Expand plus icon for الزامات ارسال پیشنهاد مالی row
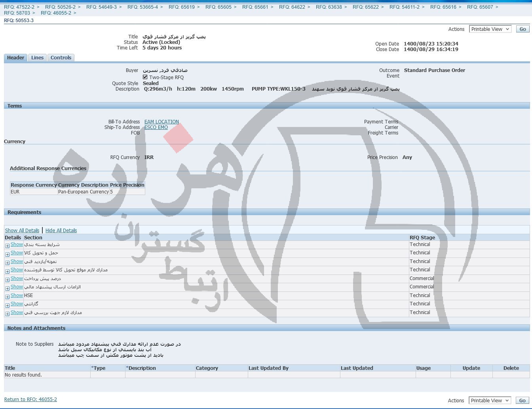 pos(7,288)
